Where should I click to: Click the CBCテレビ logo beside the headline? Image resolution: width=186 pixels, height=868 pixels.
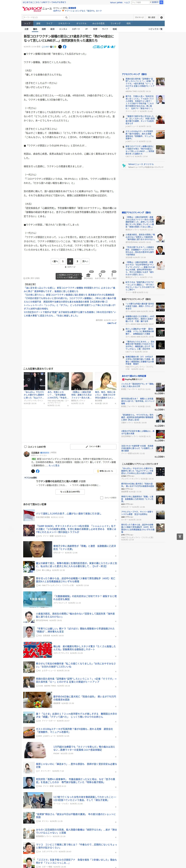(x=104, y=47)
